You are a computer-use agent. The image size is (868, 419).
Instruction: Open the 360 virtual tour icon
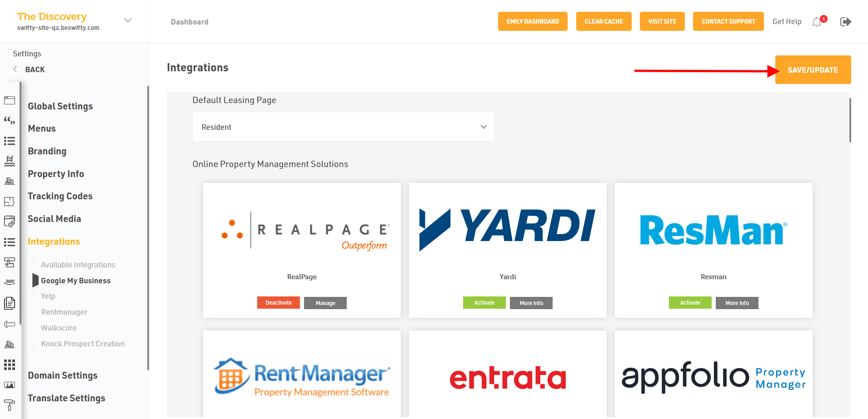pyautogui.click(x=10, y=282)
